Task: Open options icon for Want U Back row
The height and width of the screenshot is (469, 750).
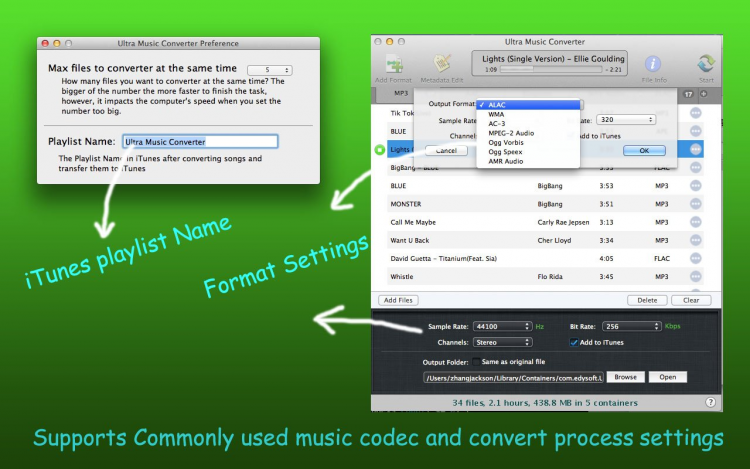Action: click(x=695, y=240)
